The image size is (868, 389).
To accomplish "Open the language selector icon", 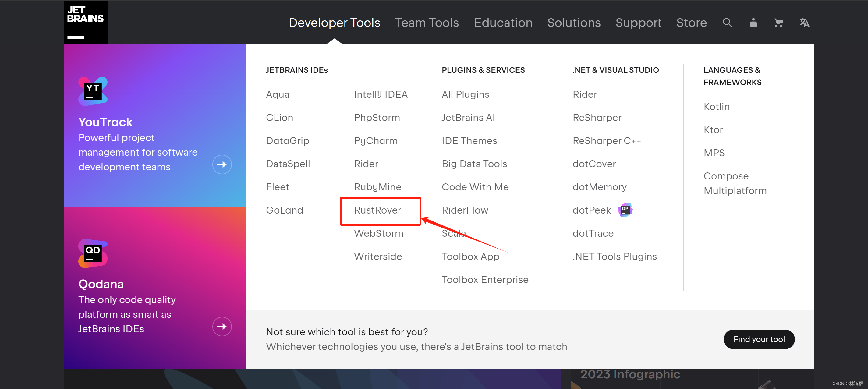I will (804, 23).
